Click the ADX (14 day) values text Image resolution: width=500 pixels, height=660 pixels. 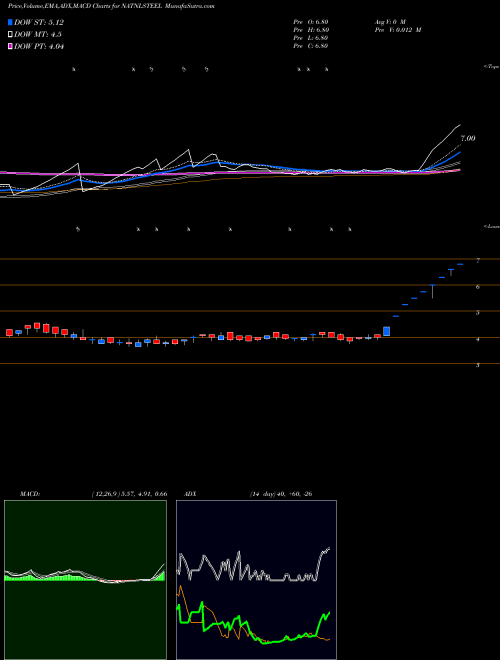(x=281, y=494)
